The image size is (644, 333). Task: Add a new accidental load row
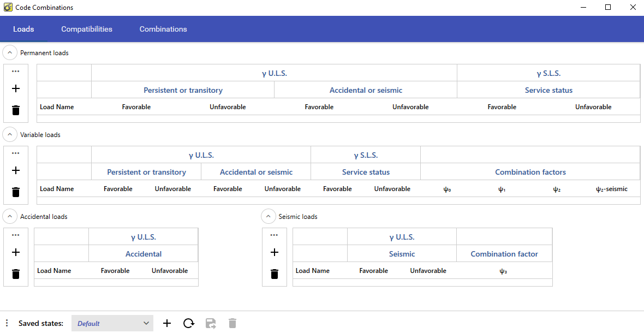pos(16,252)
